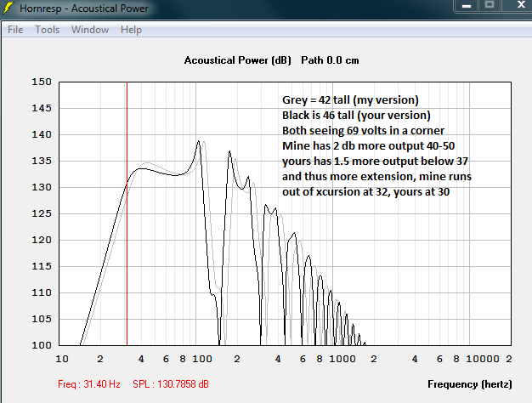Click the 150 value on the dB axis
This screenshot has width=532, height=403.
click(42, 82)
